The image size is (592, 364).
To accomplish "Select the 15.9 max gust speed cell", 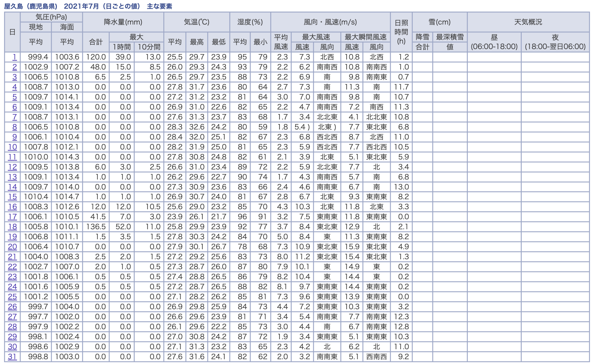I will [x=352, y=247].
